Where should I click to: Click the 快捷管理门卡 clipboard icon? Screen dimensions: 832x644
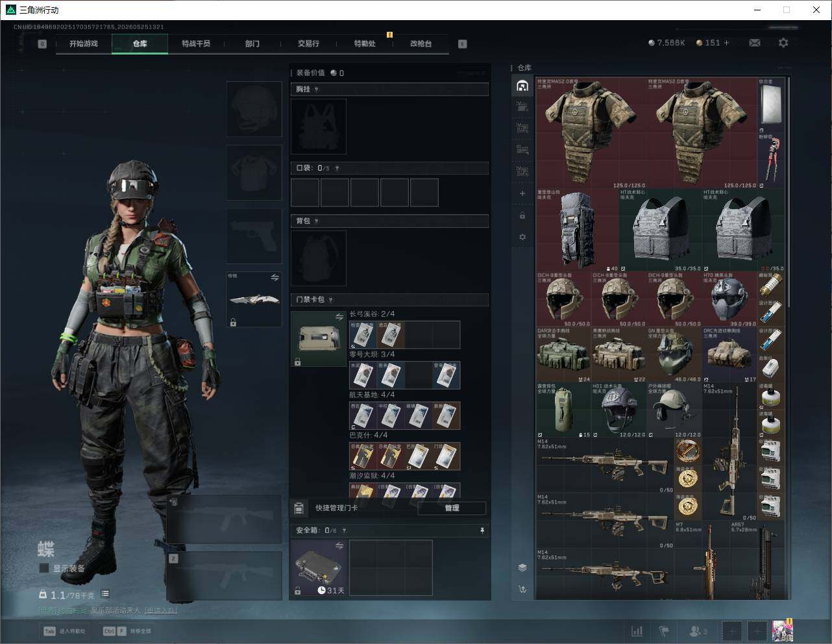(x=299, y=508)
